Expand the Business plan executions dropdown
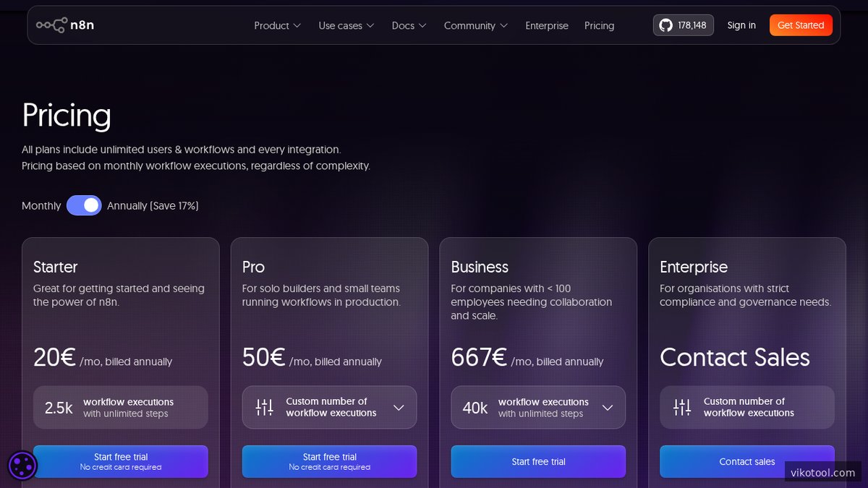Viewport: 868px width, 488px height. pos(608,407)
